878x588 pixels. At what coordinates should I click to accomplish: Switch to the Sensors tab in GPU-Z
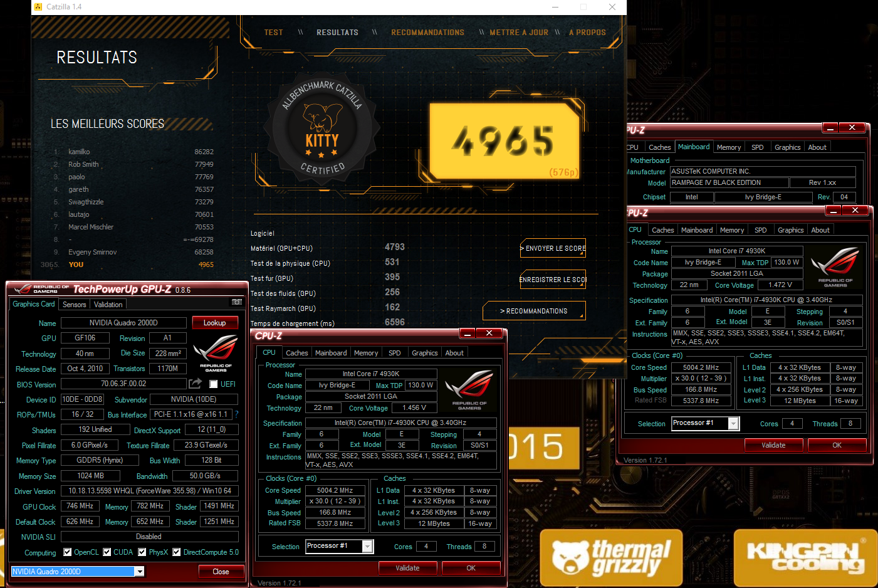[x=75, y=305]
